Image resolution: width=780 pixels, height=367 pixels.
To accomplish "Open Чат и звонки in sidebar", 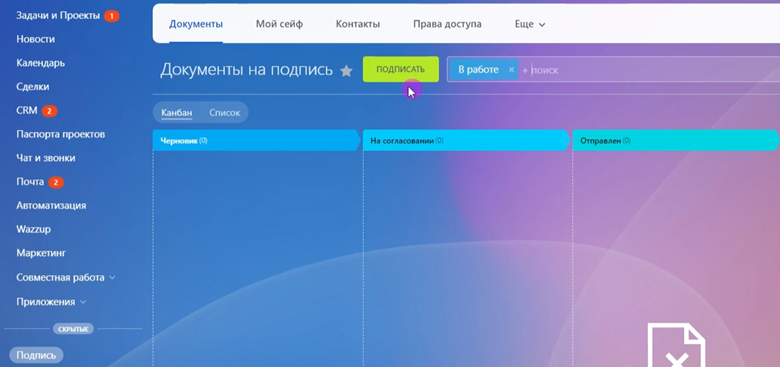I will (x=46, y=158).
